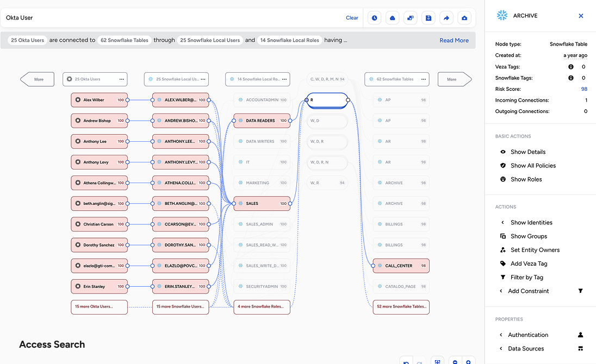
Task: Click the tag icon beside Add Veza Tag
Action: (503, 263)
